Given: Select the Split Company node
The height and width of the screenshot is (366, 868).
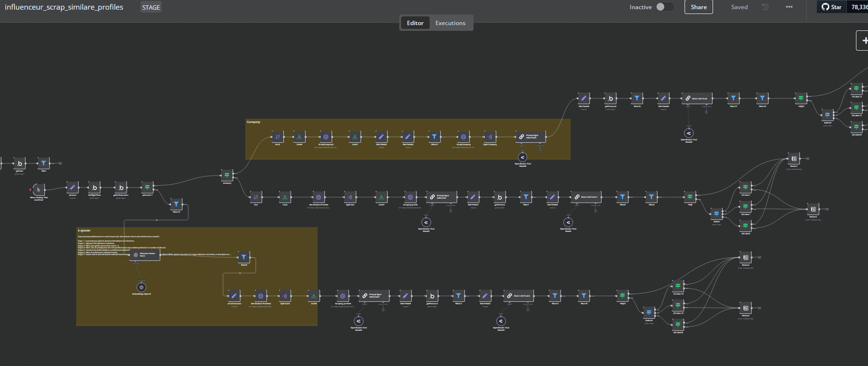Looking at the screenshot, I should (490, 137).
